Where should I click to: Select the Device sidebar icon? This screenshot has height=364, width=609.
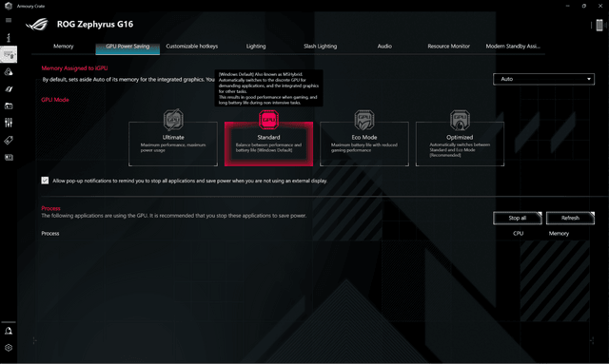[x=9, y=54]
